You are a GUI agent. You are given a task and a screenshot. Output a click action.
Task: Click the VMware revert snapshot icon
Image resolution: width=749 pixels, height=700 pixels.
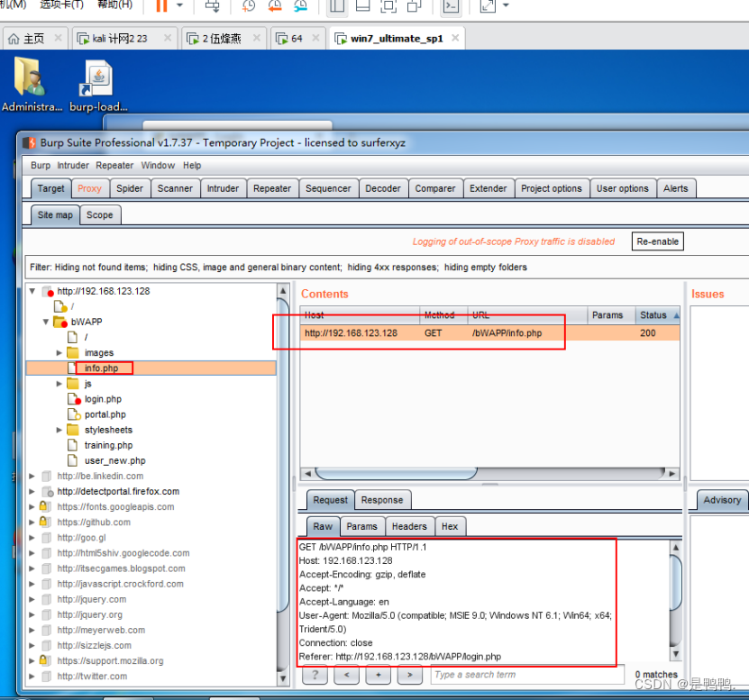275,5
